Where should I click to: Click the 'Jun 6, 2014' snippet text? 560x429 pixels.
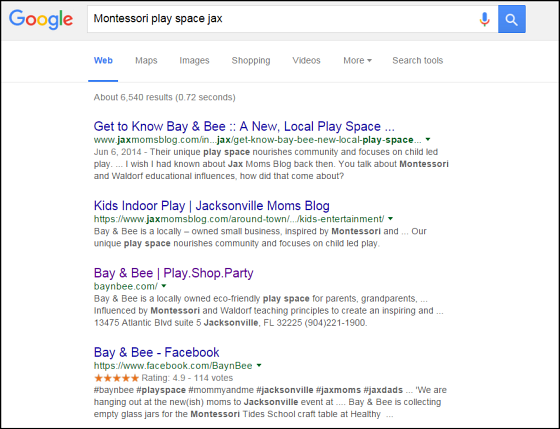tap(117, 152)
